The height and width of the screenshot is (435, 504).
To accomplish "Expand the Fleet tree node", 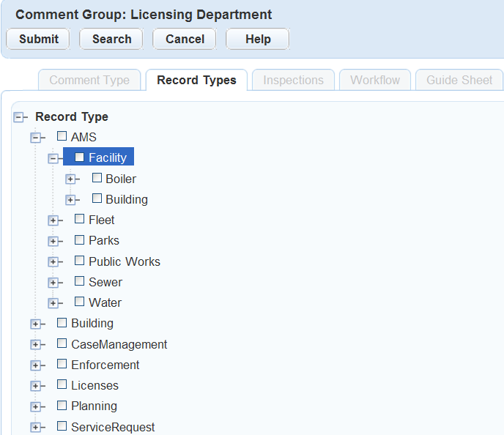I will coord(53,220).
